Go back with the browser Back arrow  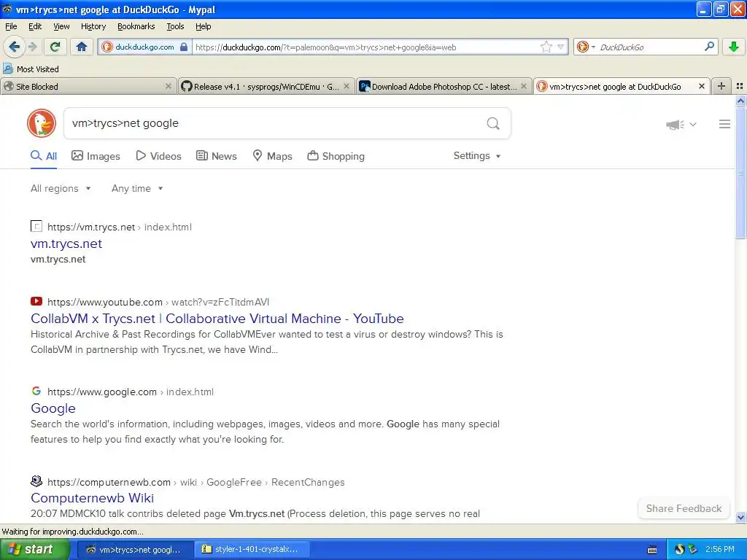tap(14, 47)
